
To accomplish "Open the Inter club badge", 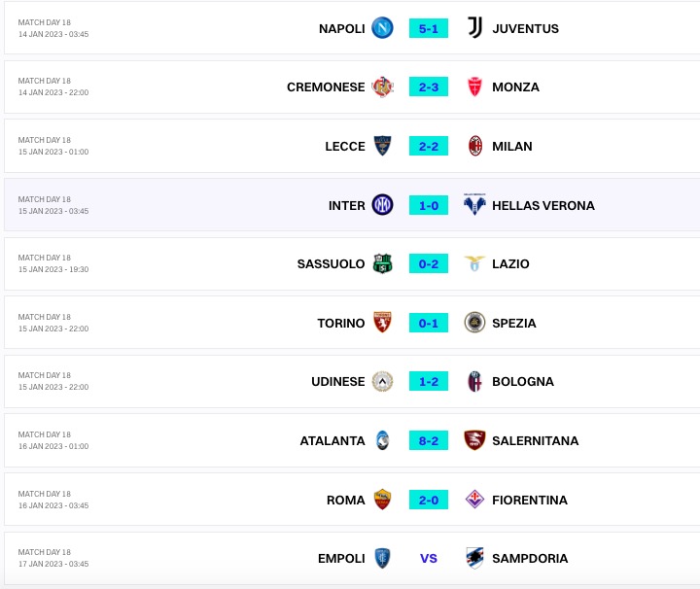I will click(x=383, y=205).
